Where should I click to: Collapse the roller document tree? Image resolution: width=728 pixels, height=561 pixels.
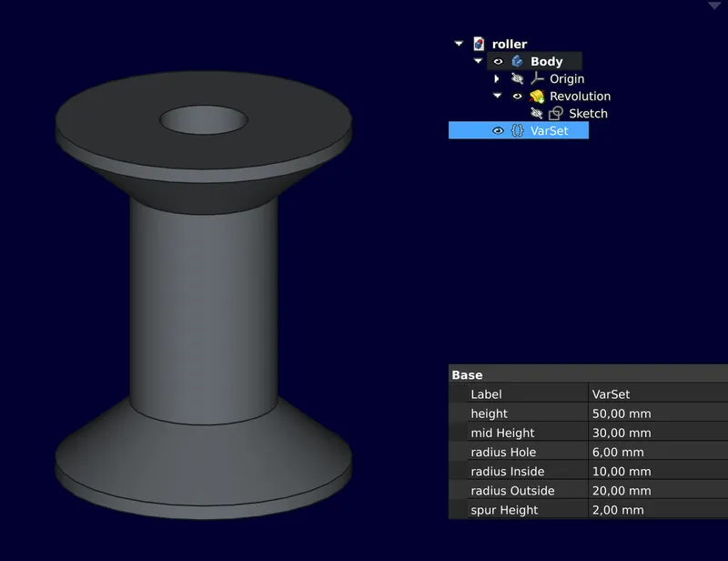click(459, 44)
